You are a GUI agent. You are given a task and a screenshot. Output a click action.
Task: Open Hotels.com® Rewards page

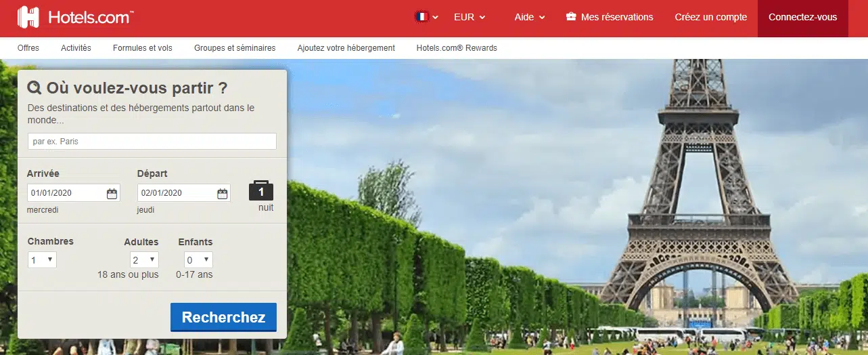click(457, 48)
